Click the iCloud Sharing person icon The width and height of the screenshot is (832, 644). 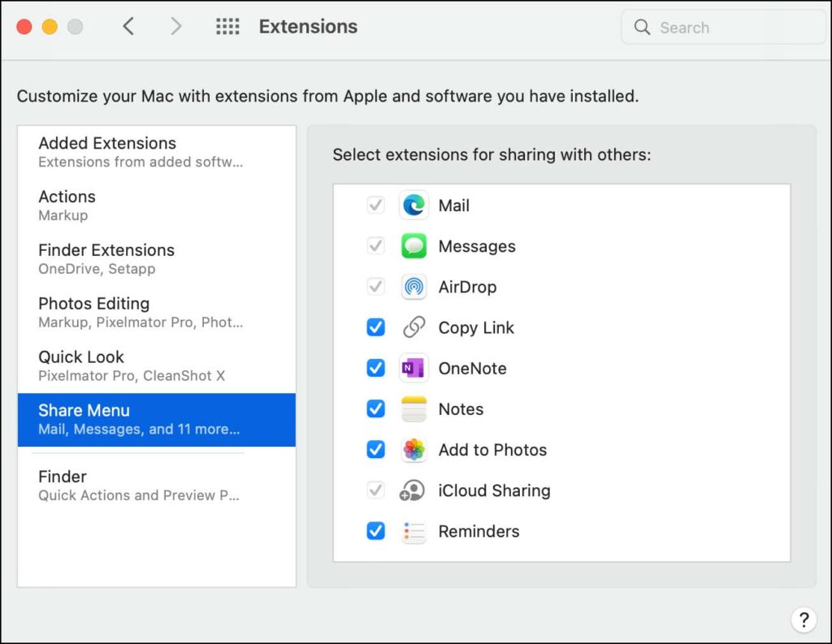(x=414, y=491)
